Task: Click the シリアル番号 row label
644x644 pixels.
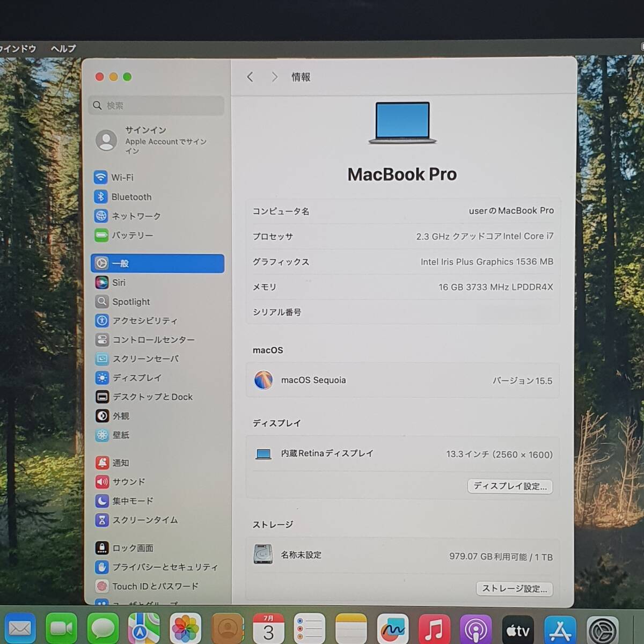Action: 277,312
